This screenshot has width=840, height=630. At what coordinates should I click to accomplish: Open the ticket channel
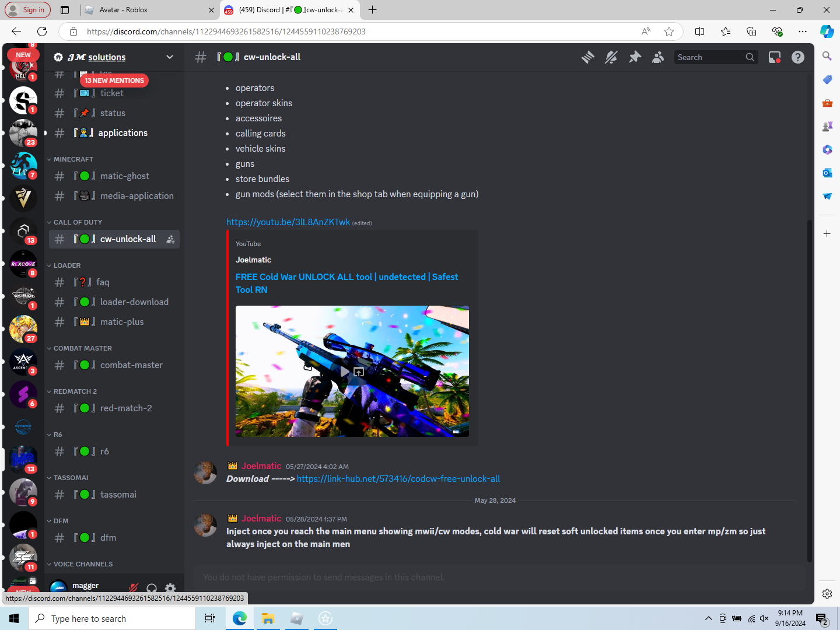[x=114, y=93]
